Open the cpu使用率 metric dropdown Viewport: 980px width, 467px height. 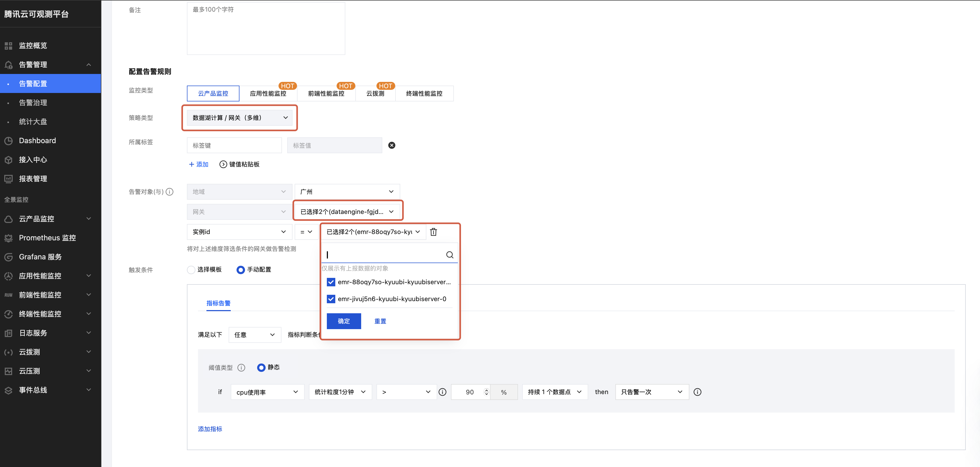267,392
